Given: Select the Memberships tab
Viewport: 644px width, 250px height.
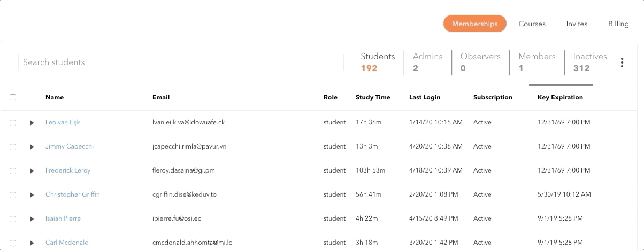Looking at the screenshot, I should 474,24.
